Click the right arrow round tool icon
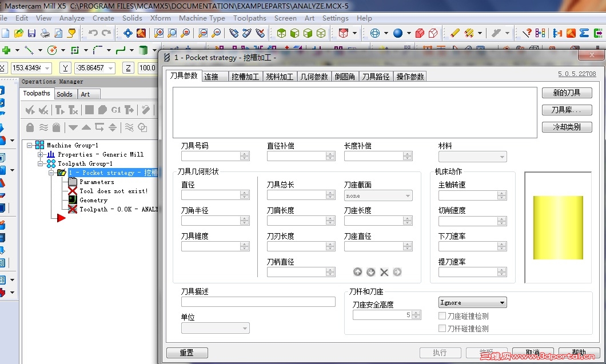The width and height of the screenshot is (606, 364). coord(397,272)
